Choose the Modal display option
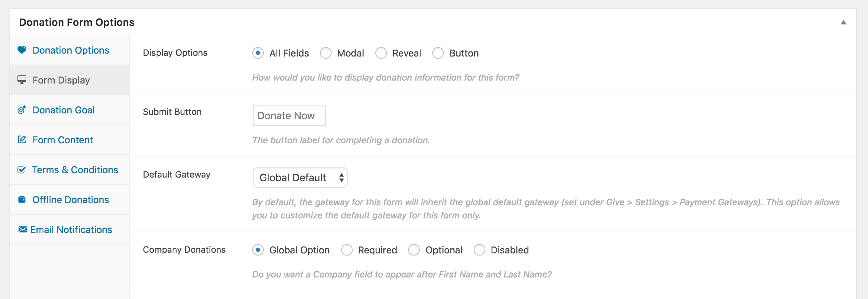The image size is (868, 299). [326, 53]
